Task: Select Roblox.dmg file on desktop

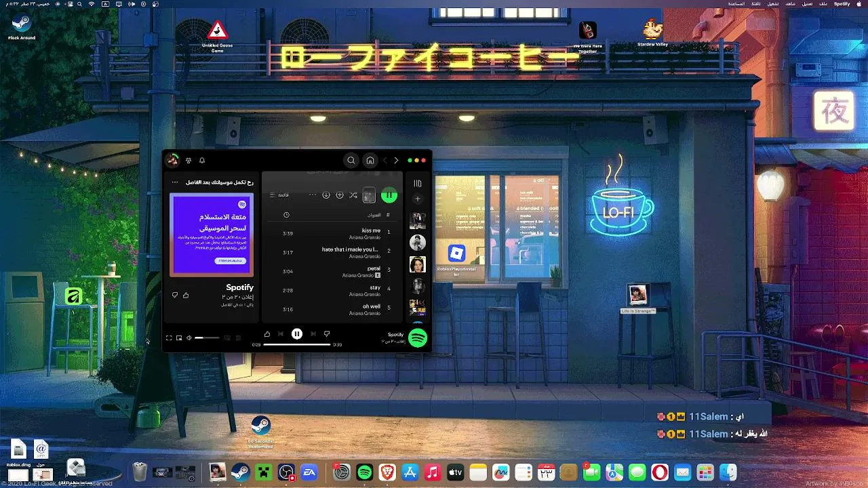Action: pyautogui.click(x=18, y=453)
